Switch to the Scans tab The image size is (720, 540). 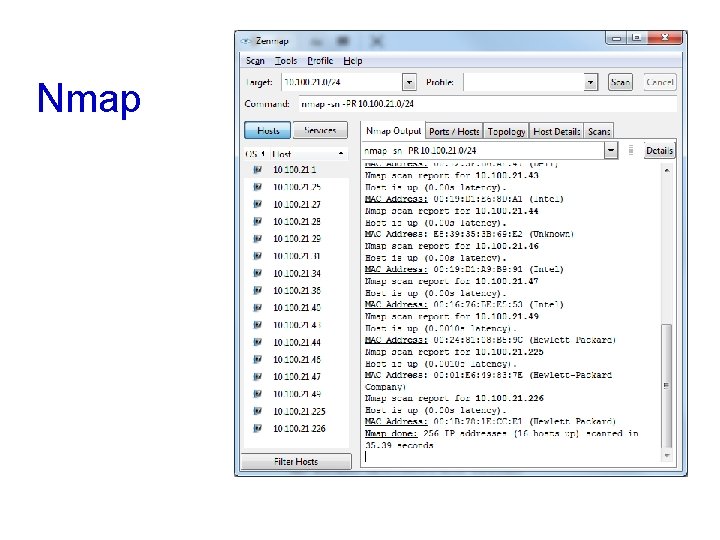599,131
